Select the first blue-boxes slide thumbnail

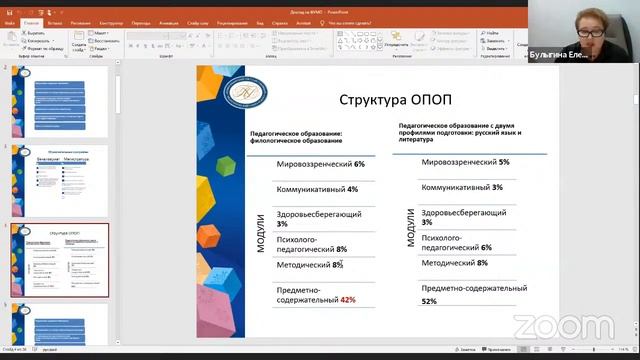tap(60, 102)
